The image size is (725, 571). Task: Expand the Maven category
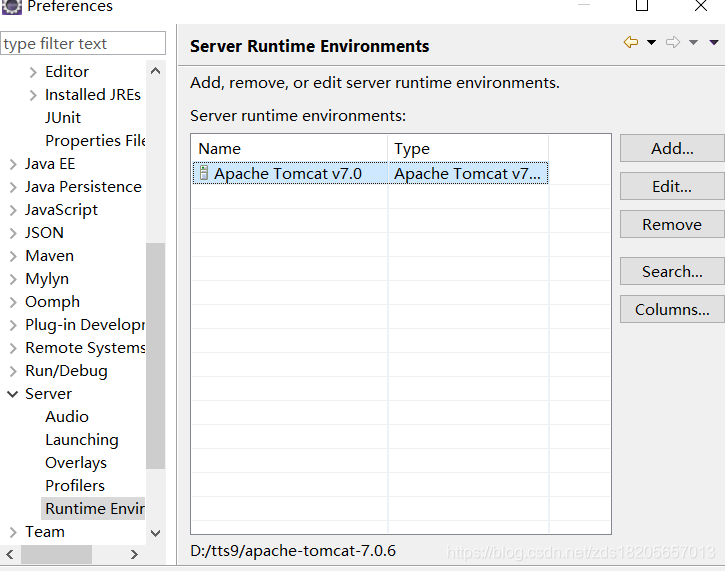12,256
